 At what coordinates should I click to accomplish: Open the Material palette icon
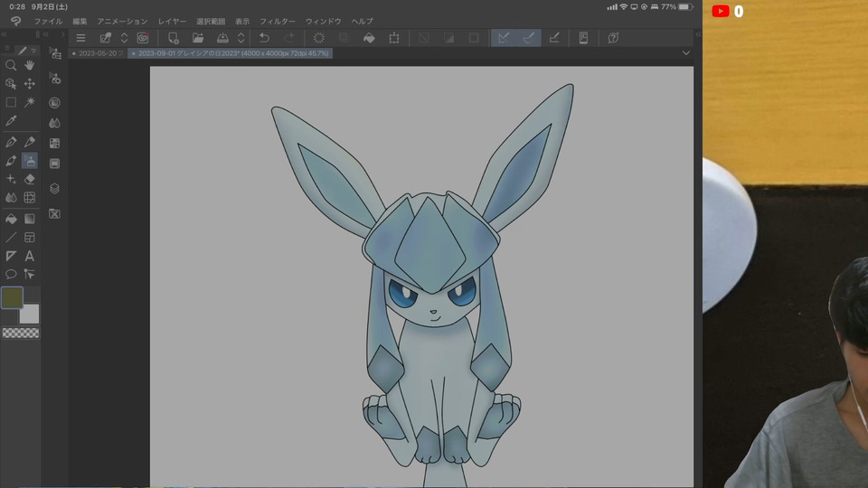pos(55,213)
